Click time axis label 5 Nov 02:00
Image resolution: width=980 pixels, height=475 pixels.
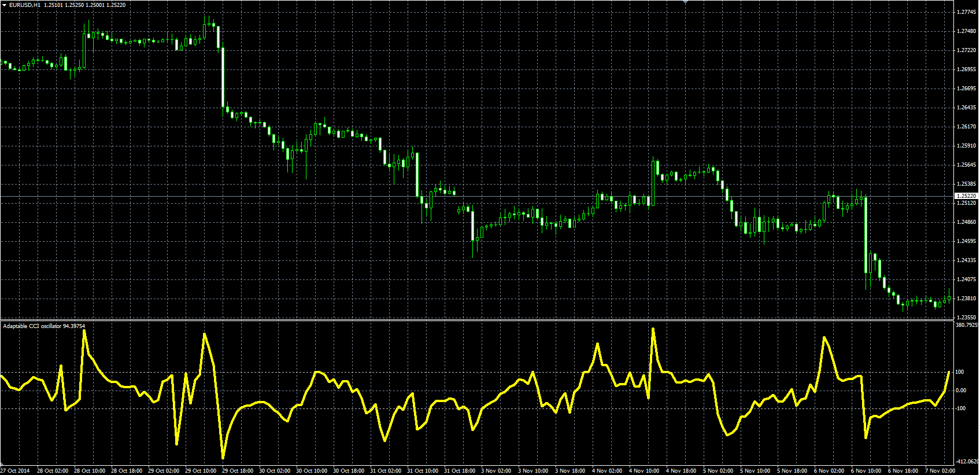coord(718,471)
